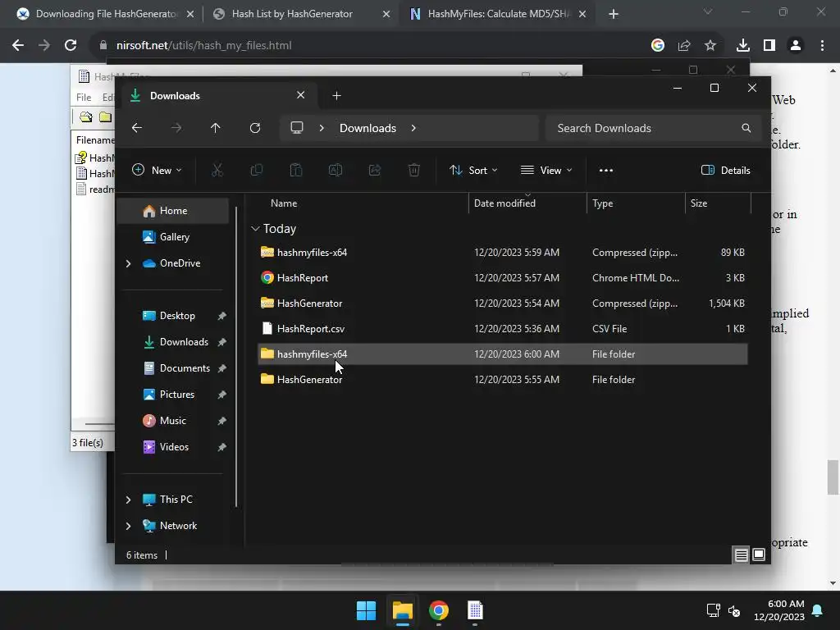Click the search magnifier icon in Explorer

click(x=746, y=128)
